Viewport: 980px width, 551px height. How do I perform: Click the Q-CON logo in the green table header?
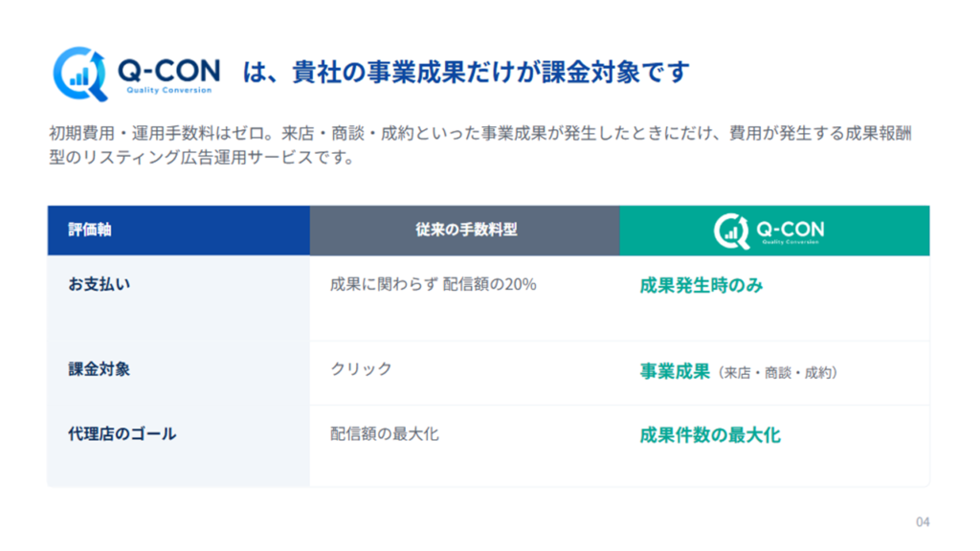[769, 231]
